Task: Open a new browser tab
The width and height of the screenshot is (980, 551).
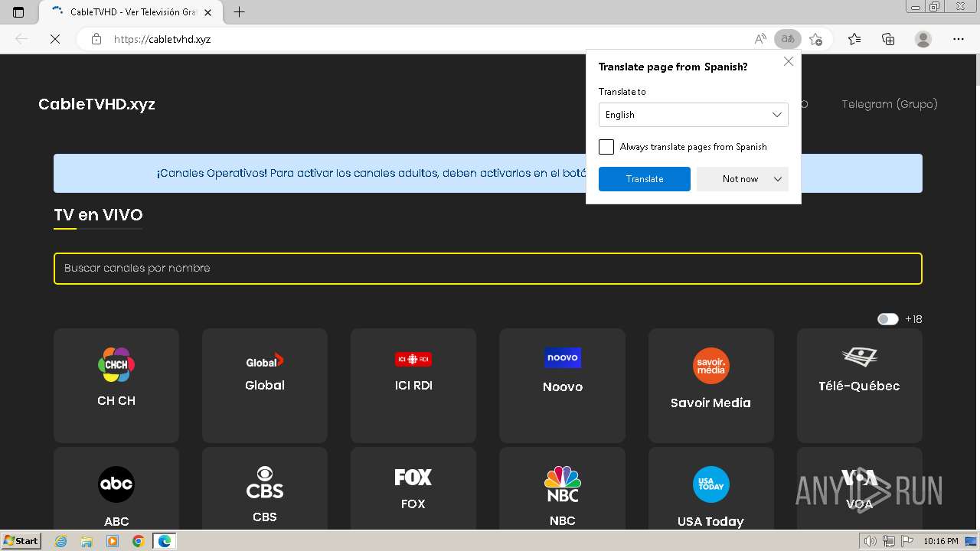Action: coord(239,12)
